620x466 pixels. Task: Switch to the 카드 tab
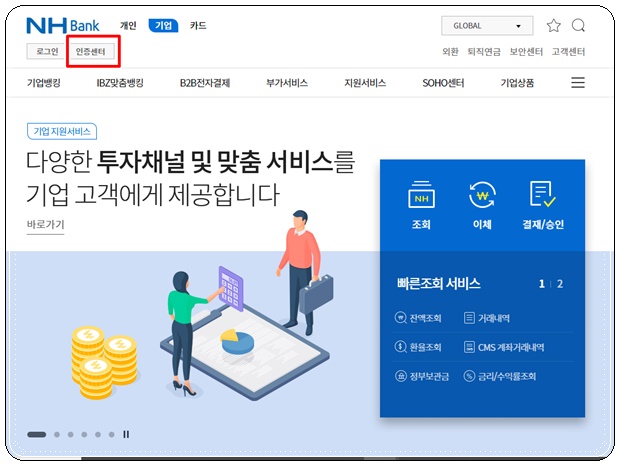pyautogui.click(x=198, y=26)
